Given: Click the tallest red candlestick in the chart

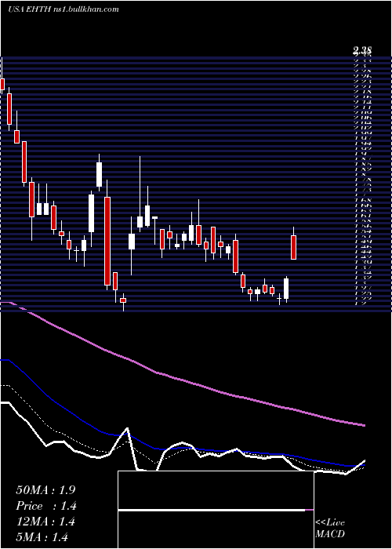Looking at the screenshot, I should tap(107, 241).
